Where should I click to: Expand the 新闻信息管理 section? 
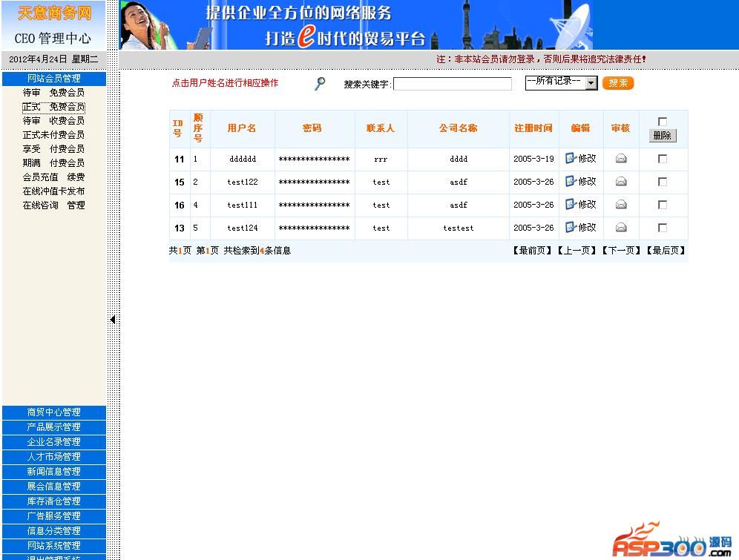point(53,472)
